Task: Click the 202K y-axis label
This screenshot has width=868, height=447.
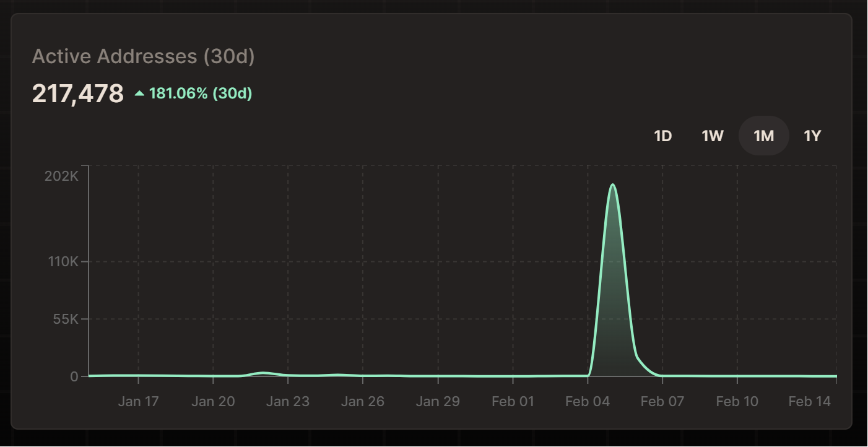Action: tap(61, 176)
